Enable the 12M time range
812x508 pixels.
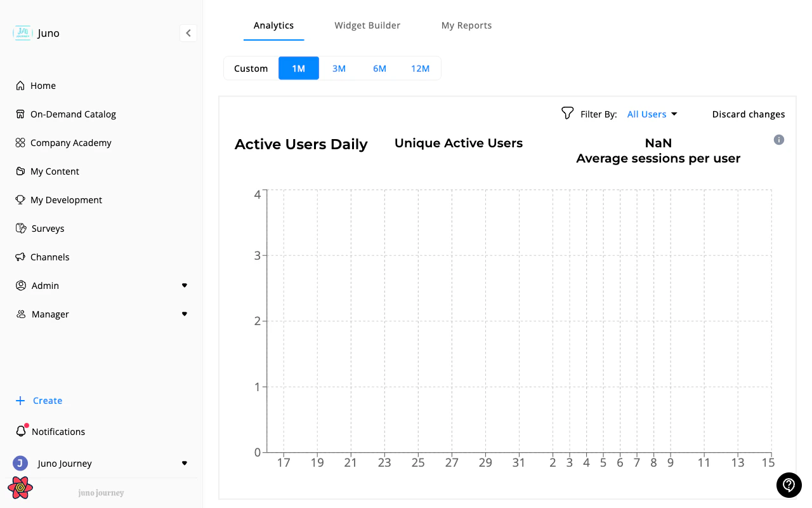pyautogui.click(x=420, y=68)
